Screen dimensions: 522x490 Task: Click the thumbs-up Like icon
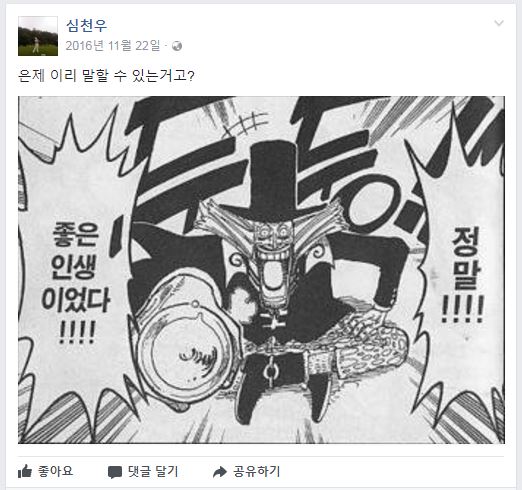coord(25,471)
